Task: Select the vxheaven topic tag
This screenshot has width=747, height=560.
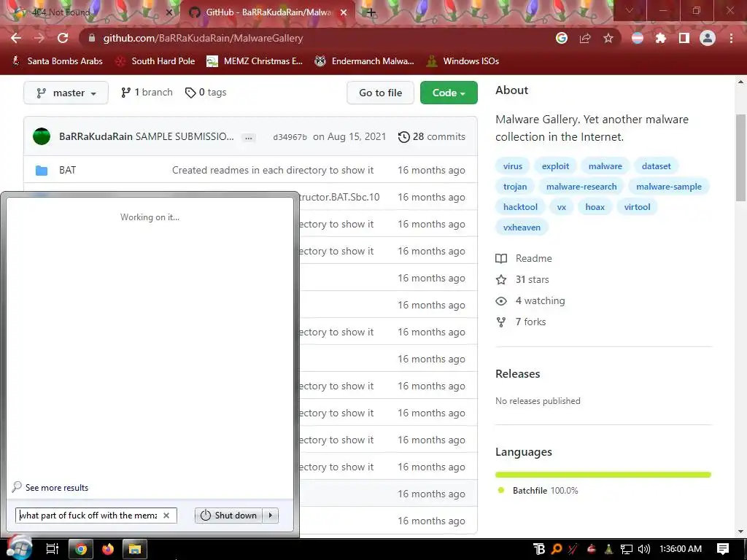Action: coord(522,227)
